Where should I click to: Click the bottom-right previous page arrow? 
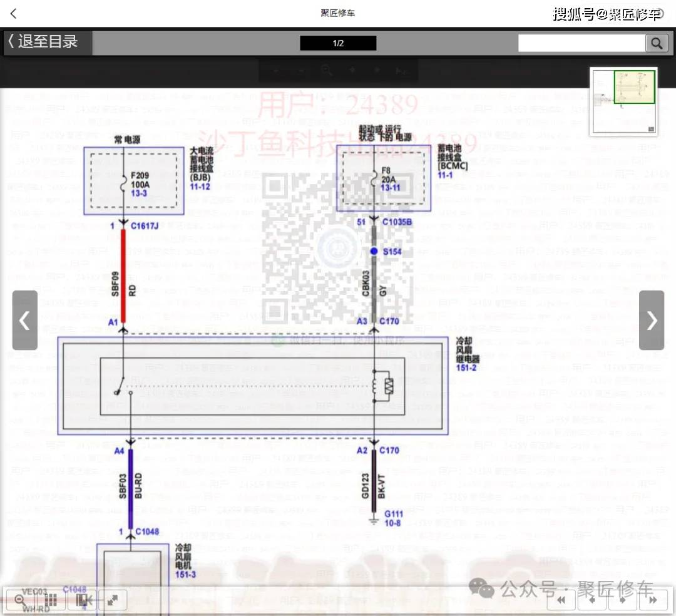pyautogui.click(x=591, y=600)
